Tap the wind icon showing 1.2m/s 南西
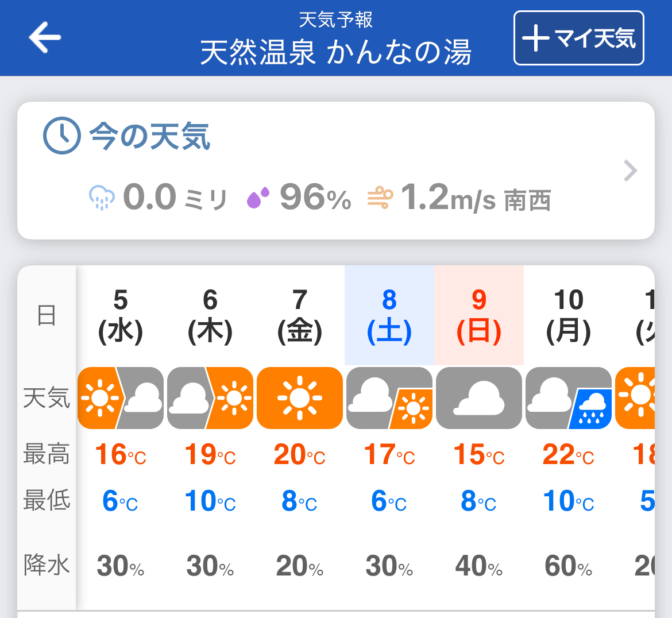This screenshot has height=618, width=672. 382,198
